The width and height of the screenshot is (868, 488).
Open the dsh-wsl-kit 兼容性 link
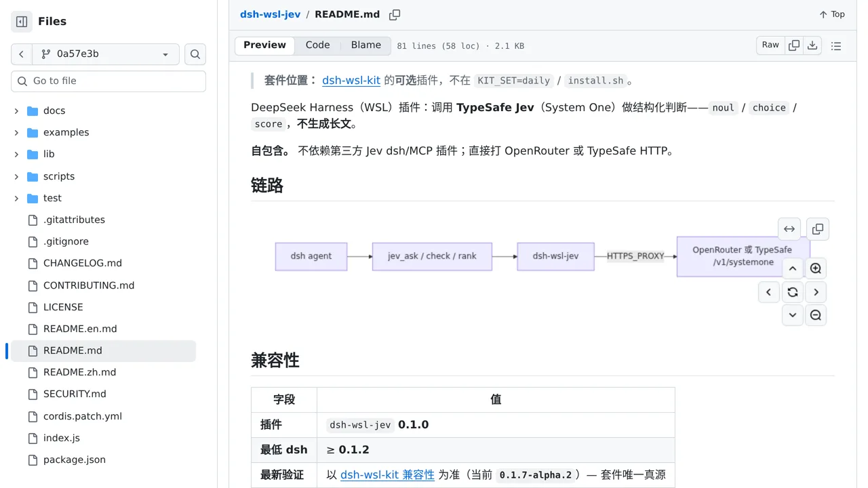pyautogui.click(x=387, y=475)
